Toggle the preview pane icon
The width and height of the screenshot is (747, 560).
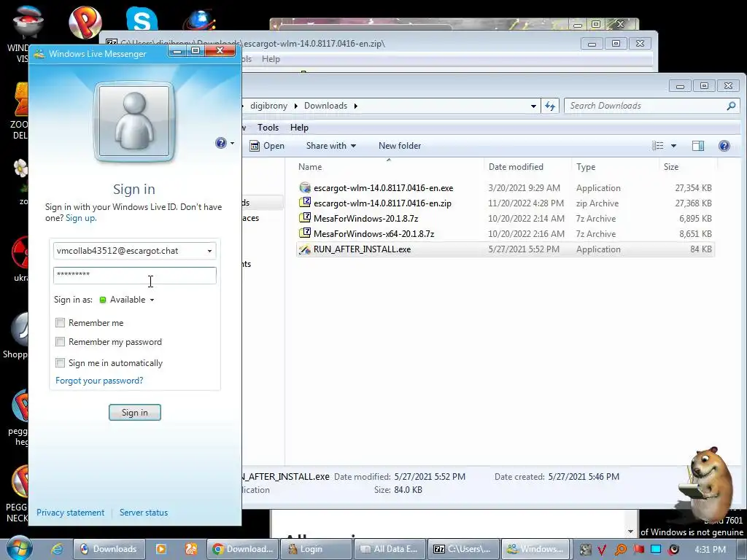(x=698, y=146)
